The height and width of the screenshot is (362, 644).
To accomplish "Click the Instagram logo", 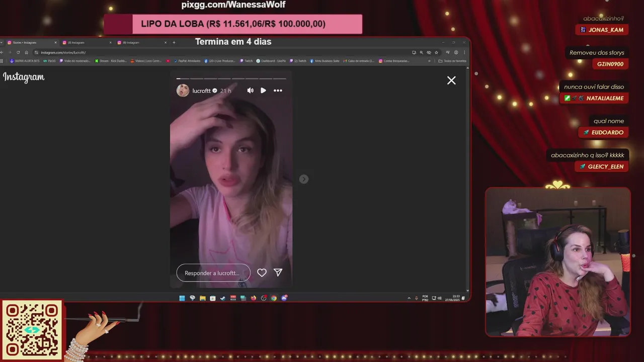I will click(24, 77).
